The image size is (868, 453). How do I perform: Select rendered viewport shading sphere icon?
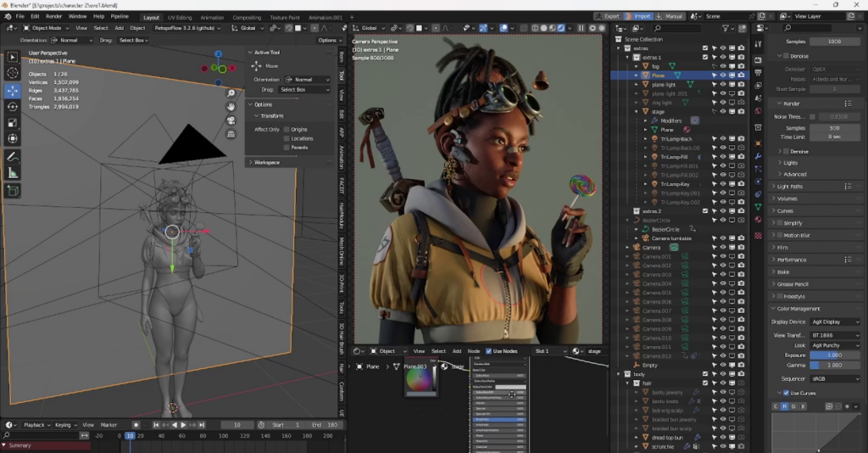coord(561,28)
